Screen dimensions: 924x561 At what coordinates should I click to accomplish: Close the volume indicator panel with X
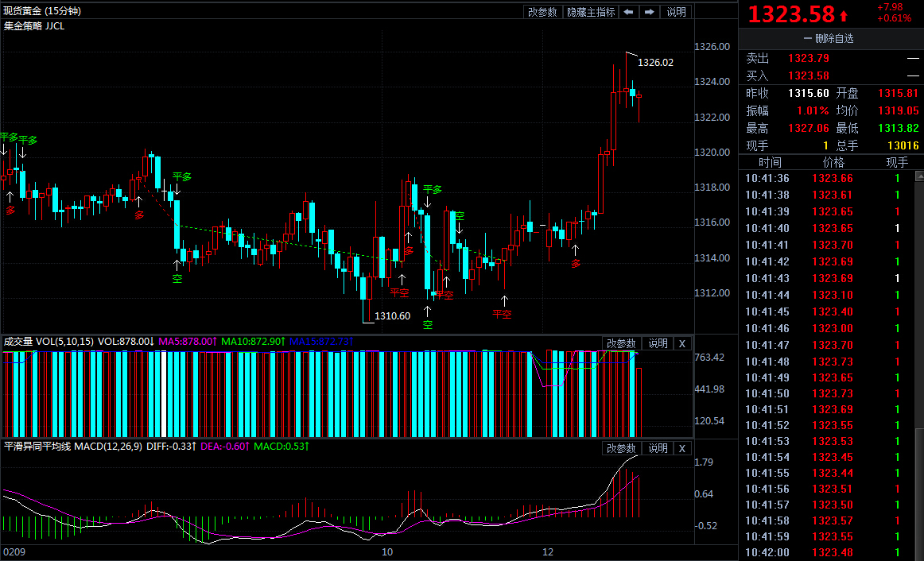pos(681,343)
